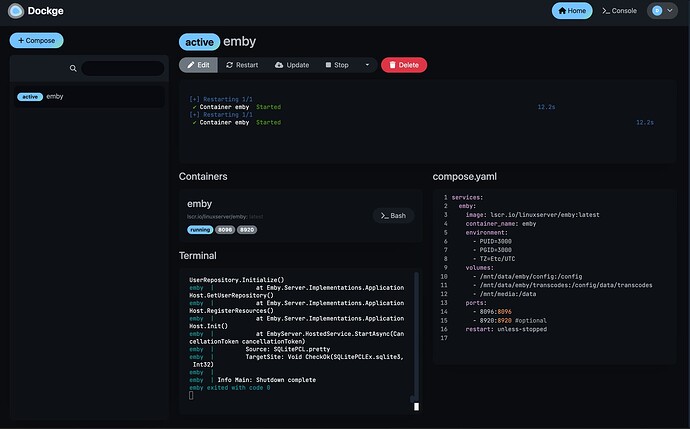Click the /mnt/media:/data volume line
The height and width of the screenshot is (429, 690).
click(x=504, y=294)
